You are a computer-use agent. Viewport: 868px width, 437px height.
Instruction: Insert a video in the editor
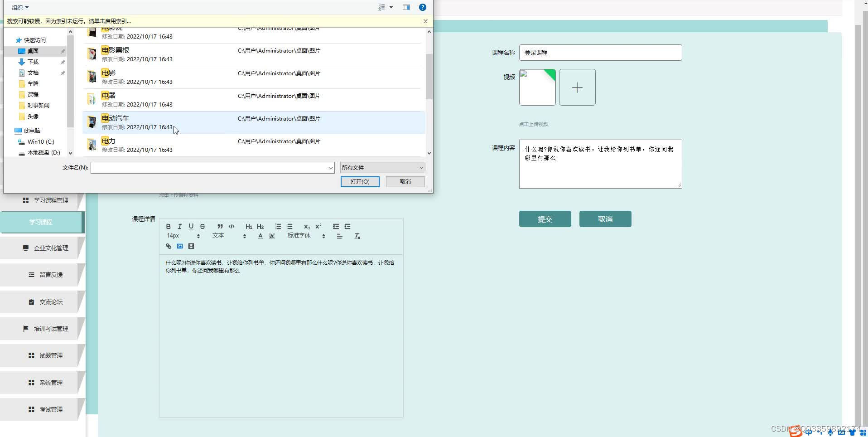[191, 246]
